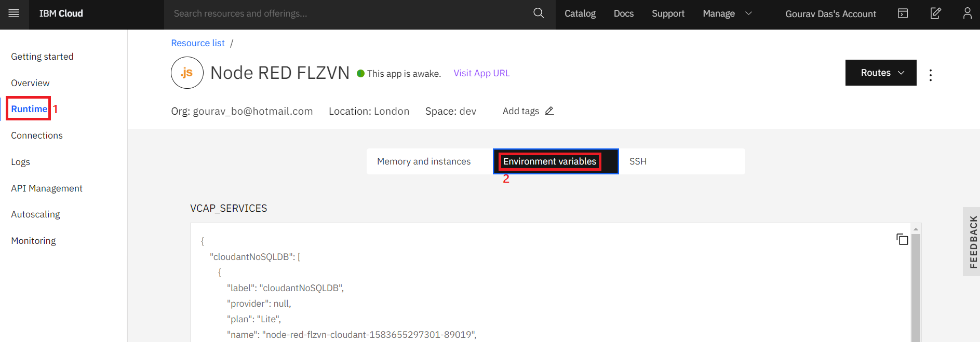Copy VCAP_SERVICES to clipboard
Viewport: 980px width, 342px height.
pos(902,239)
